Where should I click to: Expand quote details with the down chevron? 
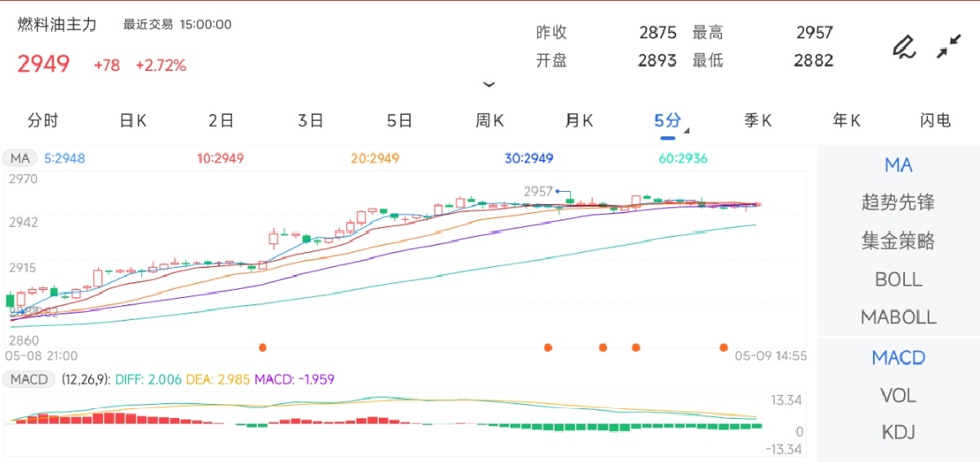(489, 84)
